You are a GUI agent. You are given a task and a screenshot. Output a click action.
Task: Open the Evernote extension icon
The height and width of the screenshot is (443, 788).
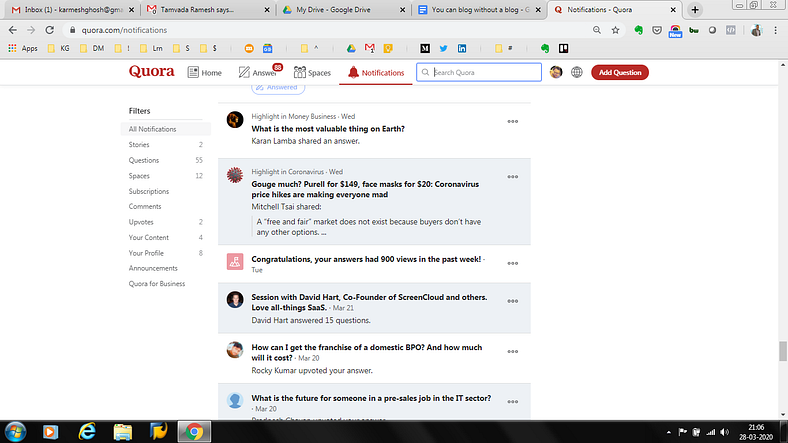[x=638, y=30]
